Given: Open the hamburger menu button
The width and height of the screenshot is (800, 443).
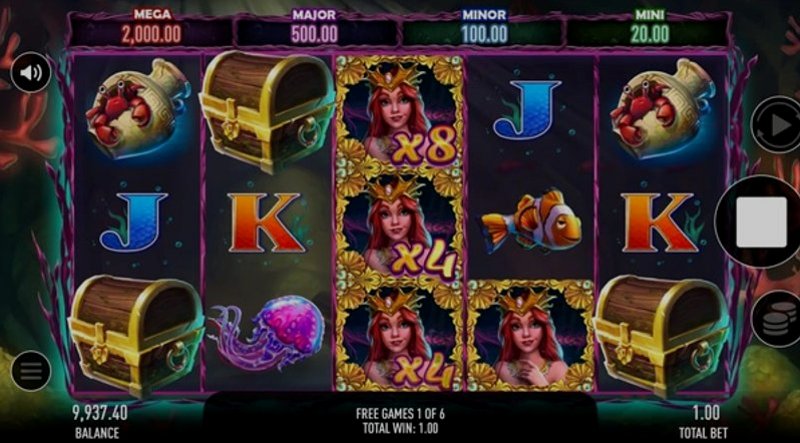Looking at the screenshot, I should click(31, 371).
